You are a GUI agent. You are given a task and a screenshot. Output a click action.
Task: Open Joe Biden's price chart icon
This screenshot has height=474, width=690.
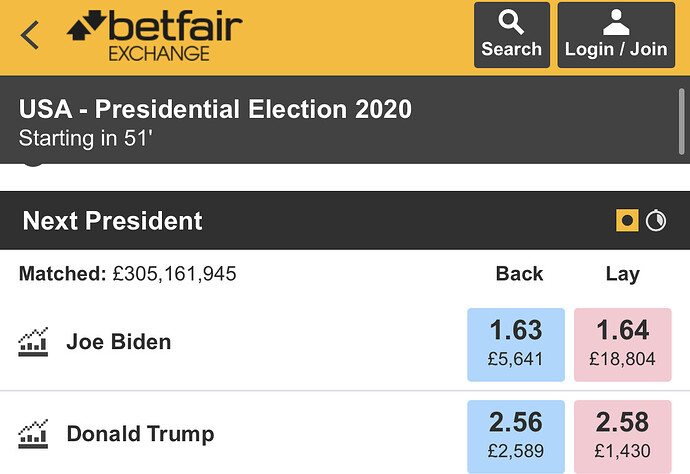coord(34,343)
